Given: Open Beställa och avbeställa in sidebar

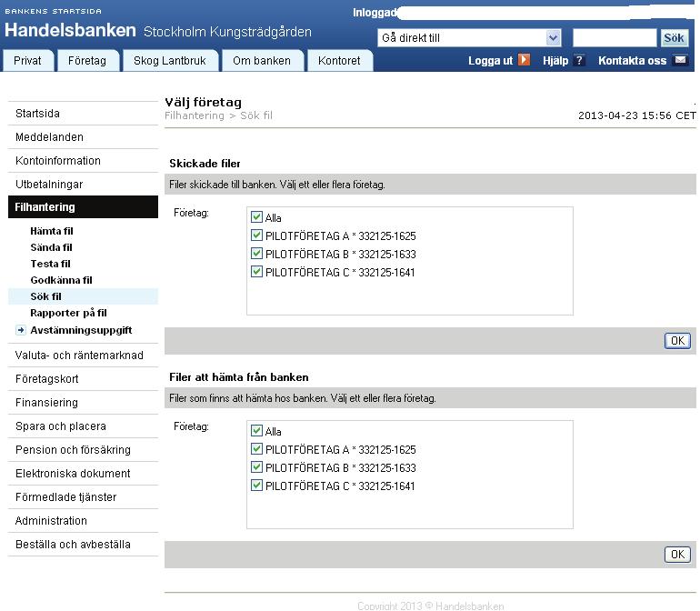Looking at the screenshot, I should [x=83, y=545].
